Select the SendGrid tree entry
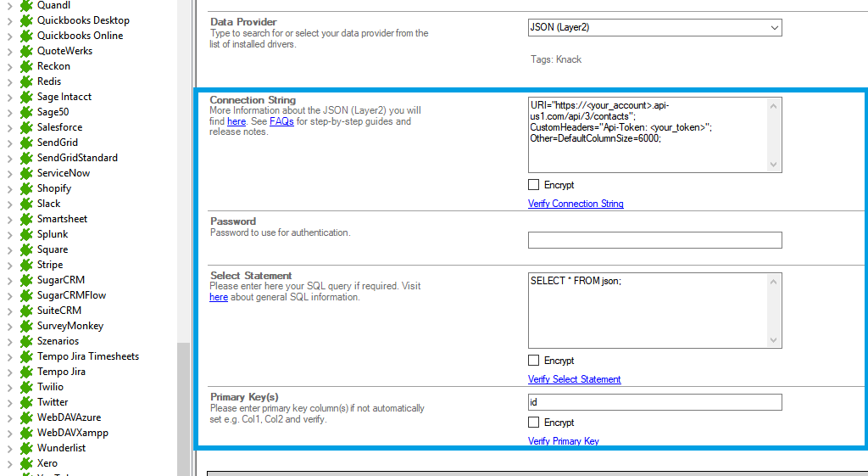Image resolution: width=868 pixels, height=476 pixels. click(57, 143)
